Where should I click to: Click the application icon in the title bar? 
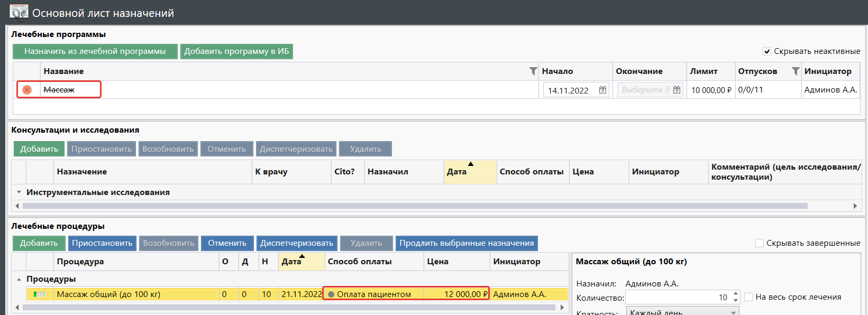click(19, 12)
